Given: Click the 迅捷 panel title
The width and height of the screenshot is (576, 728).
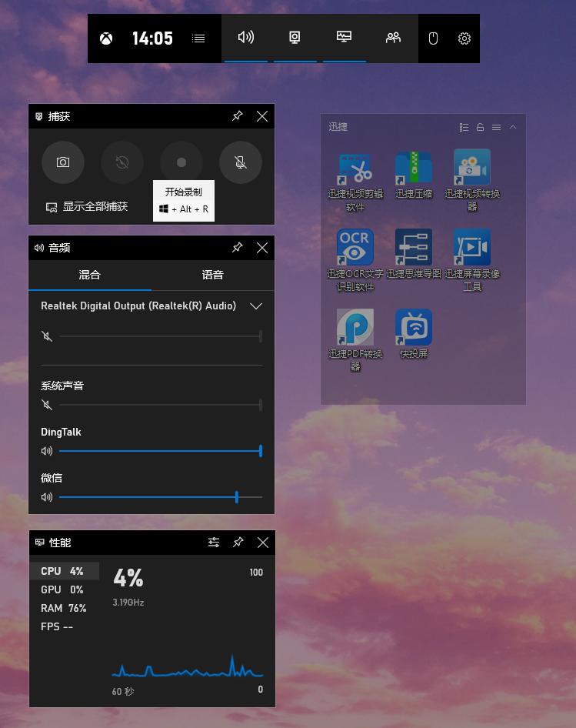Looking at the screenshot, I should click(x=338, y=127).
